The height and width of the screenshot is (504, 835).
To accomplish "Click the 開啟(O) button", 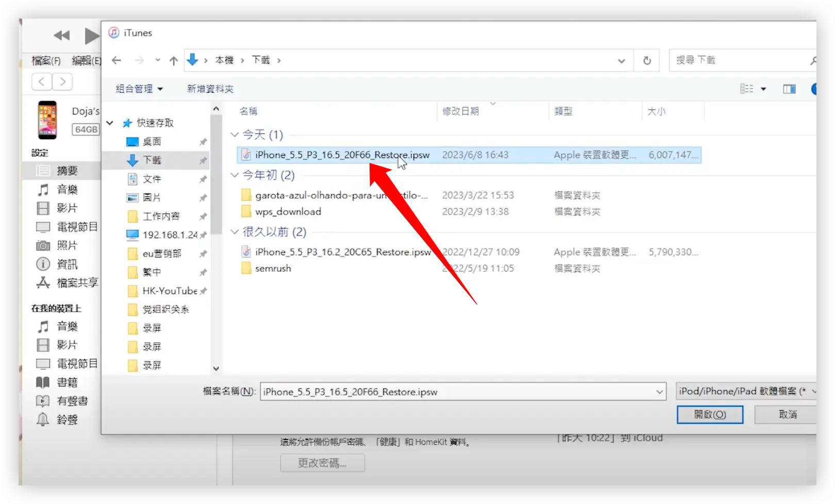I will pos(710,414).
